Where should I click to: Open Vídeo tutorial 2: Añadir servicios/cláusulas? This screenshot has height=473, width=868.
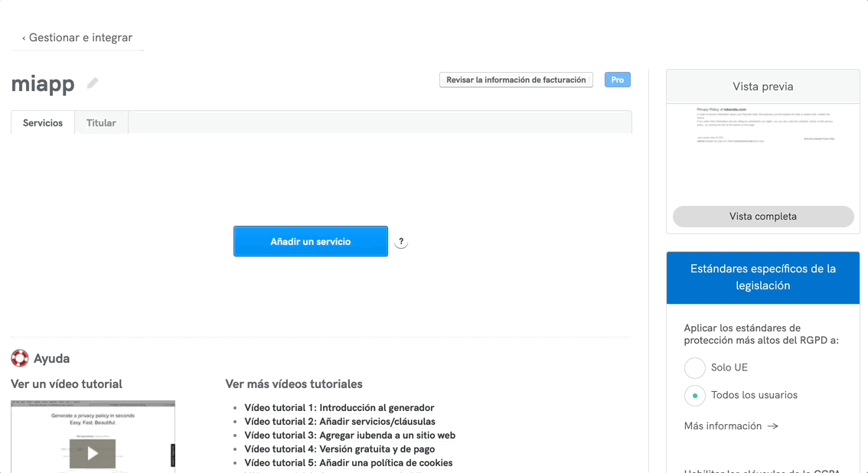tap(340, 421)
